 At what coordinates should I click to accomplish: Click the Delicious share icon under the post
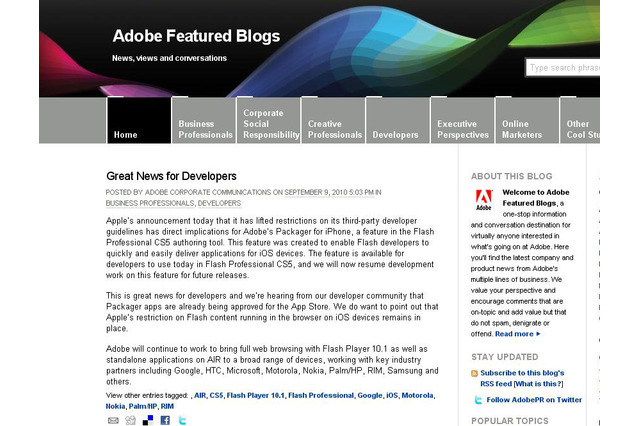148,420
